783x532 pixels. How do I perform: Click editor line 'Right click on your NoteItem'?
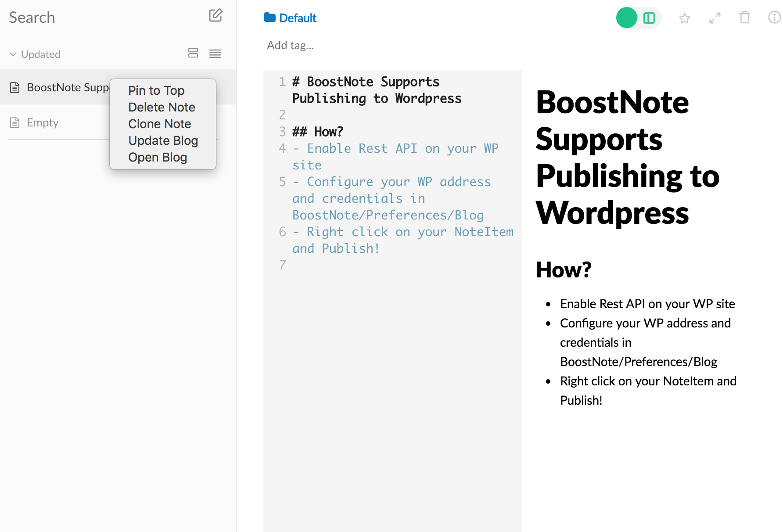tap(403, 232)
